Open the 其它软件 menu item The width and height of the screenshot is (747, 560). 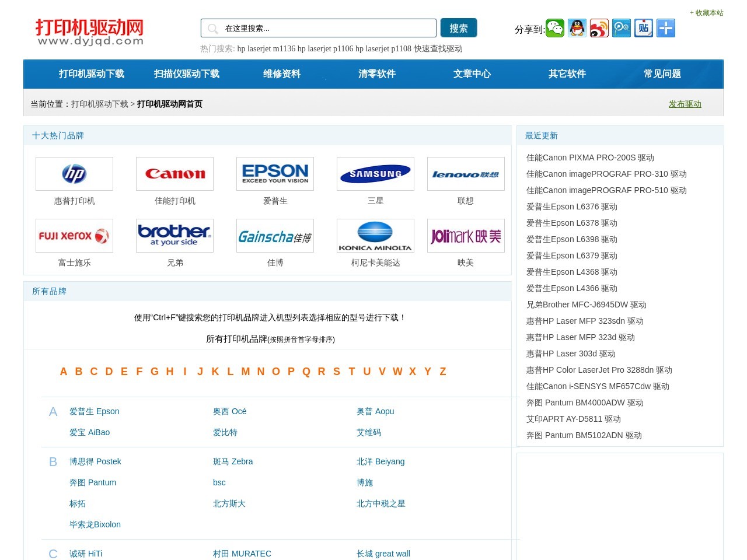point(567,74)
